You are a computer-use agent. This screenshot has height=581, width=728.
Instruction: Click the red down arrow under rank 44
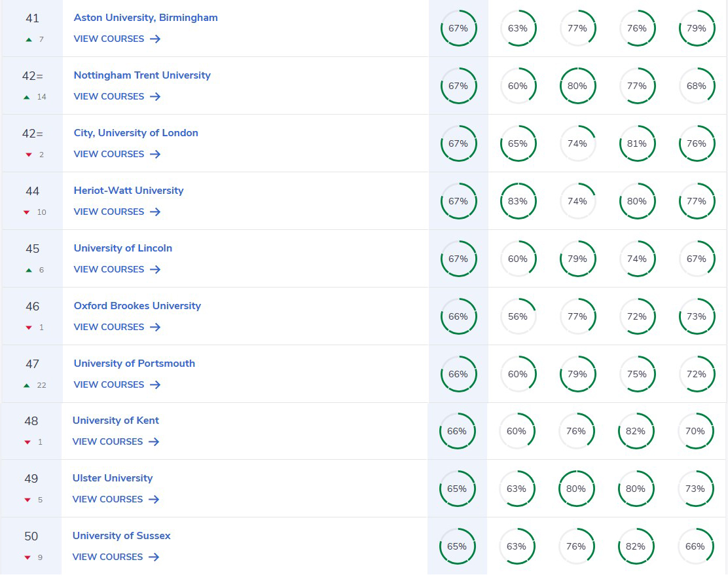pyautogui.click(x=27, y=212)
